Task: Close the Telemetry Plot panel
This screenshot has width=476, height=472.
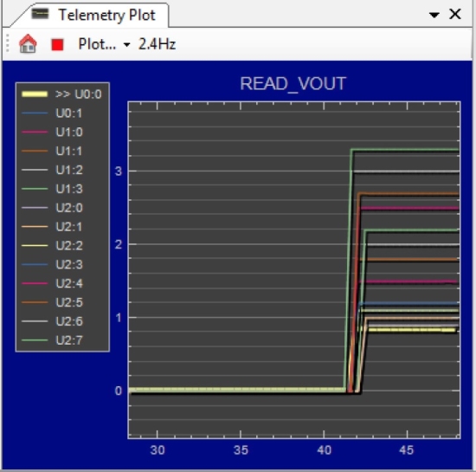Action: [455, 14]
